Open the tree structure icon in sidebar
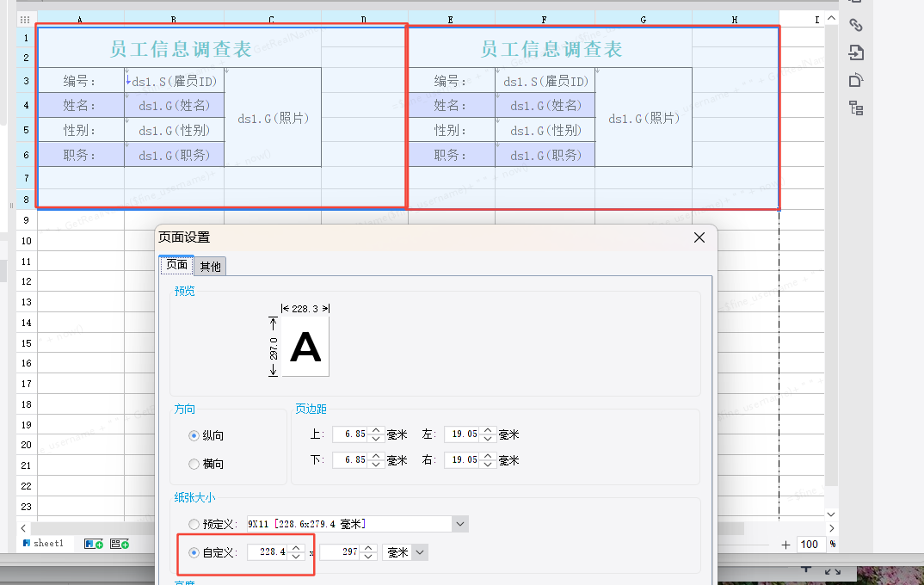924x585 pixels. 855,108
